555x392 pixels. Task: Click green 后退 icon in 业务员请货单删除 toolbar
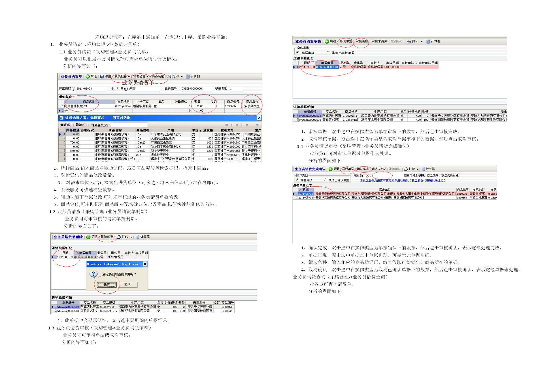[88, 237]
